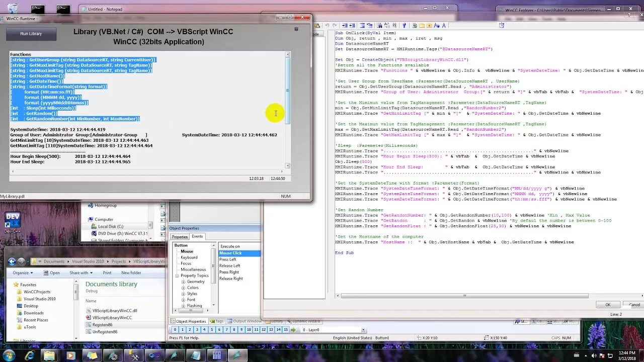Switch to the Properties tab in Object Properties
The height and width of the screenshot is (362, 644).
(x=180, y=237)
